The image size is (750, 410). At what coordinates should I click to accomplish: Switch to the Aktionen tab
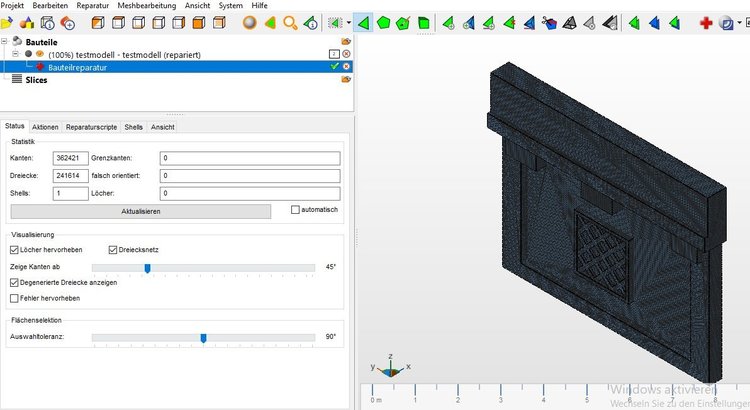point(45,127)
